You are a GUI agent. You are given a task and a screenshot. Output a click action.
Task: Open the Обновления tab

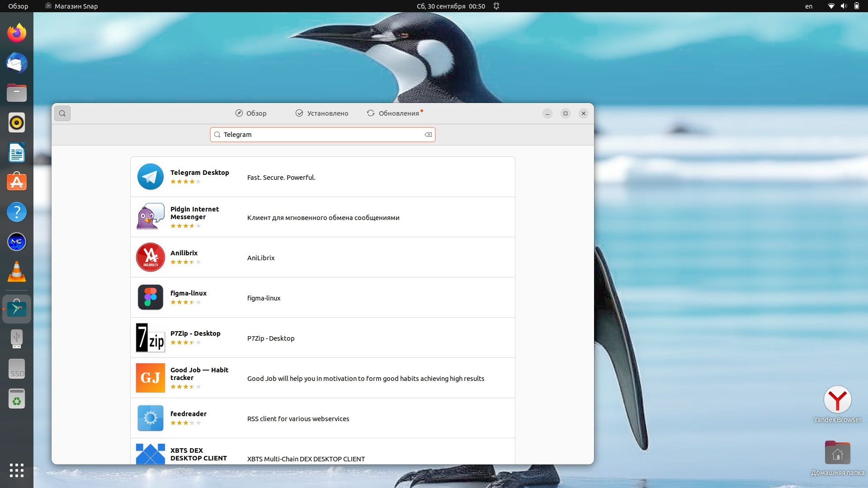(x=394, y=113)
